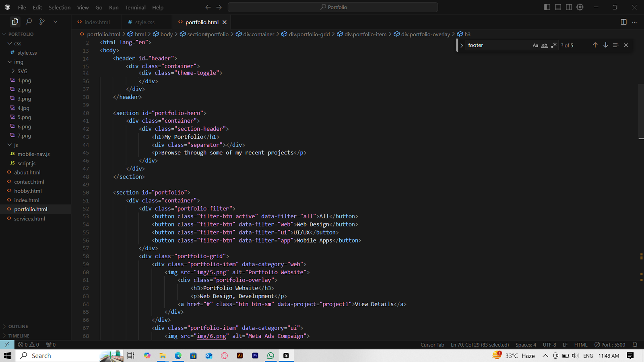Click the img/6.png source link
This screenshot has height=362, width=644.
pos(211,336)
